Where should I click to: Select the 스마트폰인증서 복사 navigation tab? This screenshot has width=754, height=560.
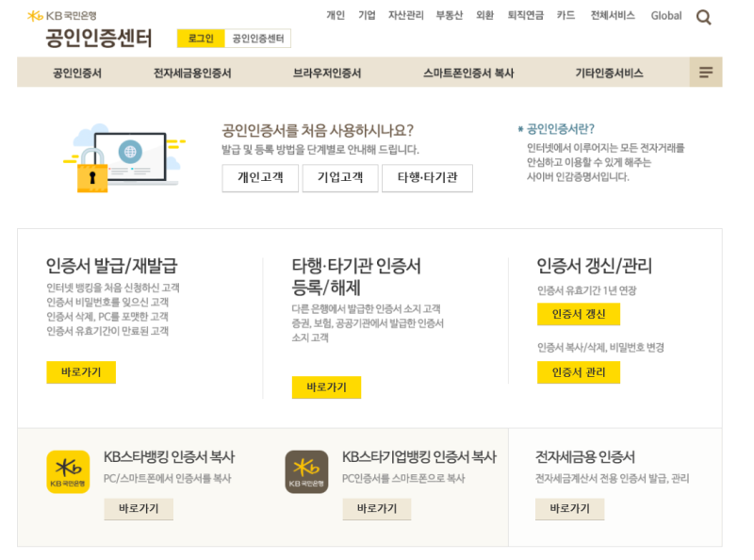[468, 74]
